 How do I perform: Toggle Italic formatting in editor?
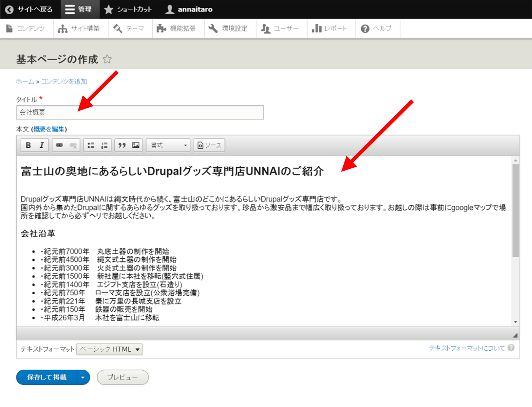point(42,145)
